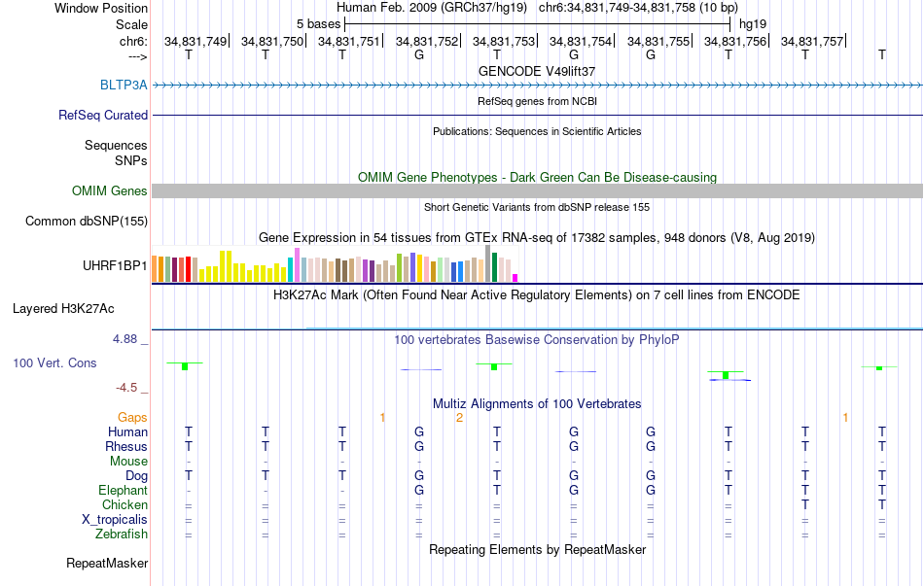Open the RefSeq Curated track label
This screenshot has height=586, width=924.
click(103, 115)
